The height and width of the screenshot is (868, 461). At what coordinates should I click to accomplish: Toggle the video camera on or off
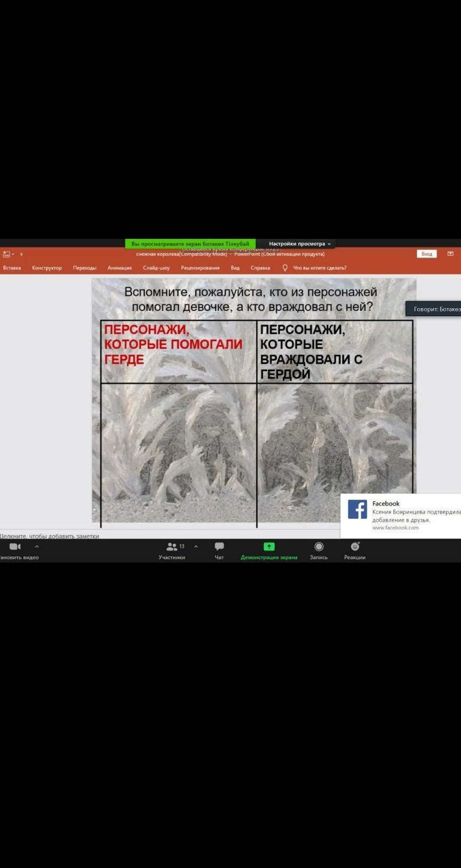click(x=15, y=547)
